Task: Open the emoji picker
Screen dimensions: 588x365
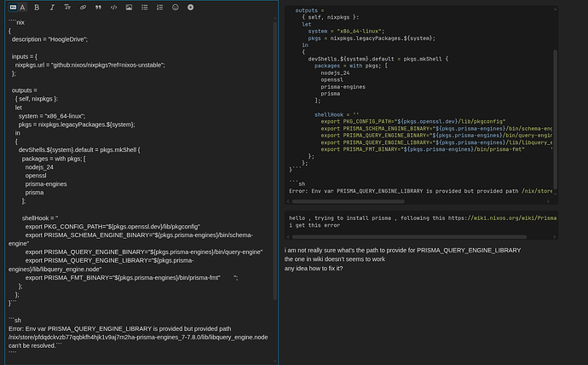Action: 176,7
